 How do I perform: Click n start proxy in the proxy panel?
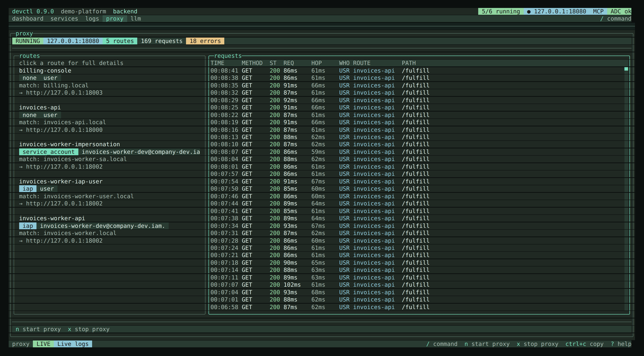tap(38, 329)
